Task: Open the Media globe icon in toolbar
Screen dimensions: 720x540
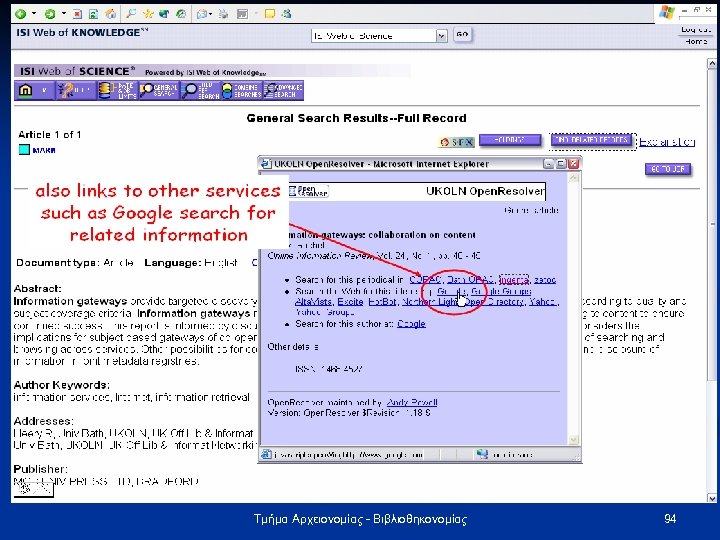Action: [x=164, y=14]
